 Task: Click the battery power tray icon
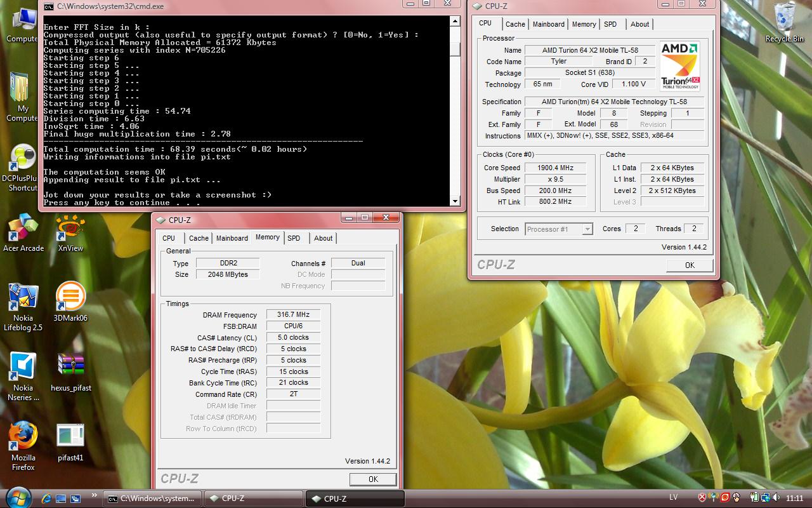(x=754, y=498)
